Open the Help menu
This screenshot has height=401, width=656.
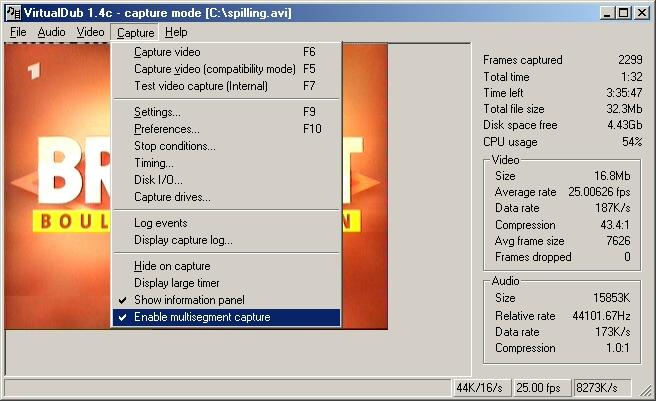click(176, 32)
